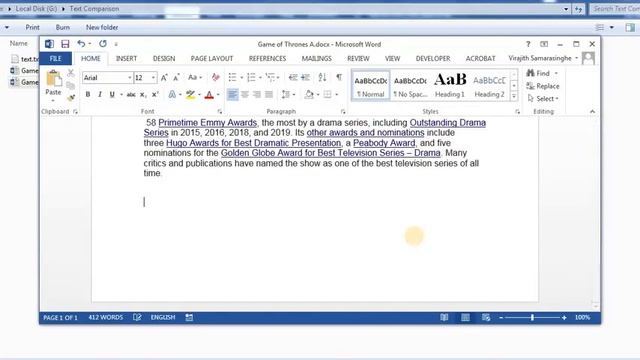Switch to the PAGE LAYOUT tab
The image size is (640, 360).
point(212,58)
